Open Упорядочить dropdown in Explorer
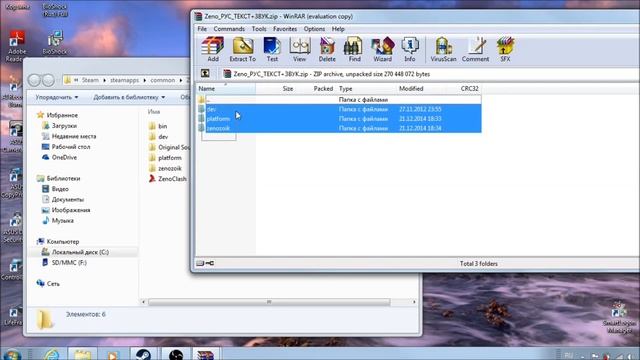This screenshot has height=360, width=640. coord(56,97)
